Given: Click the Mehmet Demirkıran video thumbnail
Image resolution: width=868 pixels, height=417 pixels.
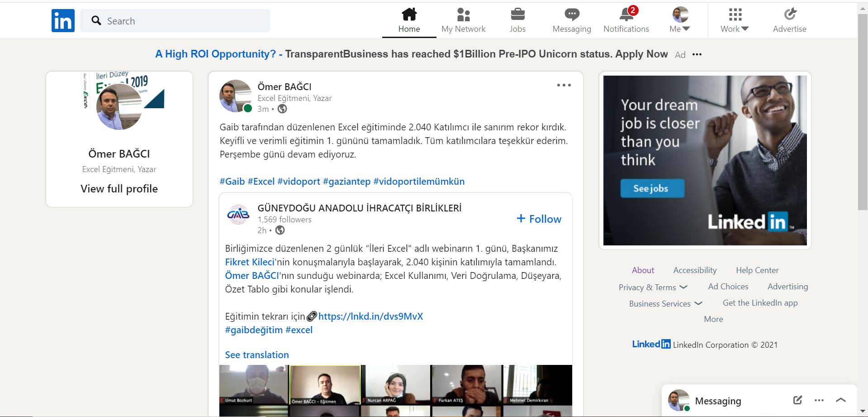Looking at the screenshot, I should [538, 385].
